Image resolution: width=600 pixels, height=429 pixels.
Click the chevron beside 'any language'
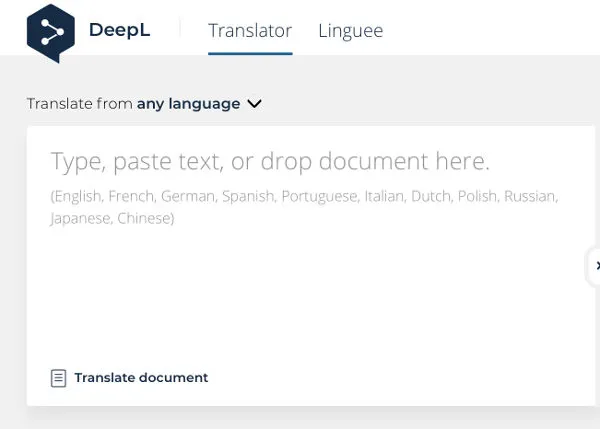click(x=254, y=104)
